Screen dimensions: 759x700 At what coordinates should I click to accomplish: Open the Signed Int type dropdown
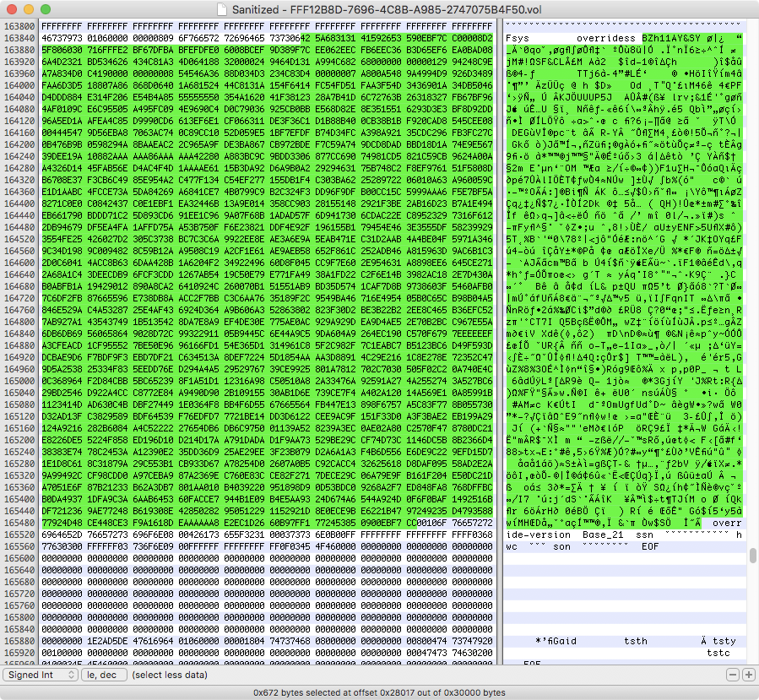(41, 675)
